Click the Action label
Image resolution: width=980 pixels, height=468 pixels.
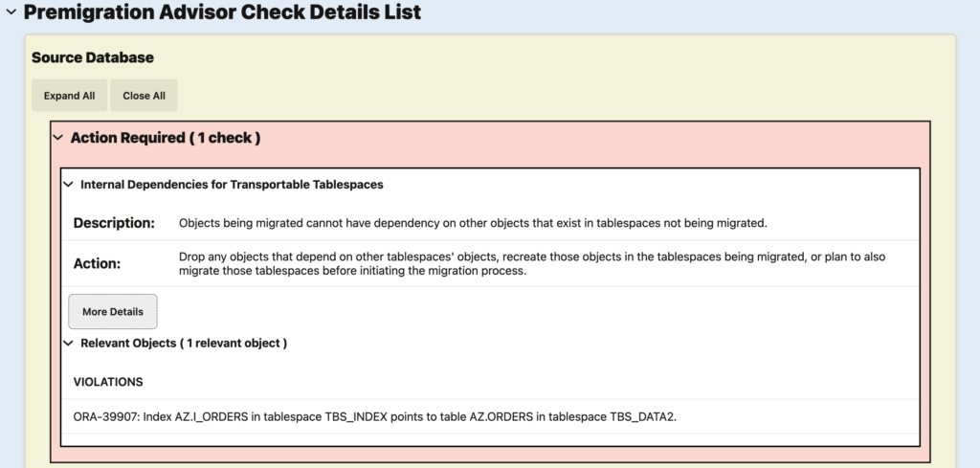point(98,263)
